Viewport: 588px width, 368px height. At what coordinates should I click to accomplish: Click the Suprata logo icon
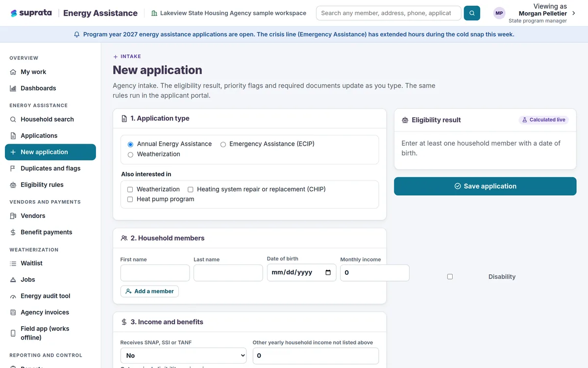pyautogui.click(x=14, y=13)
